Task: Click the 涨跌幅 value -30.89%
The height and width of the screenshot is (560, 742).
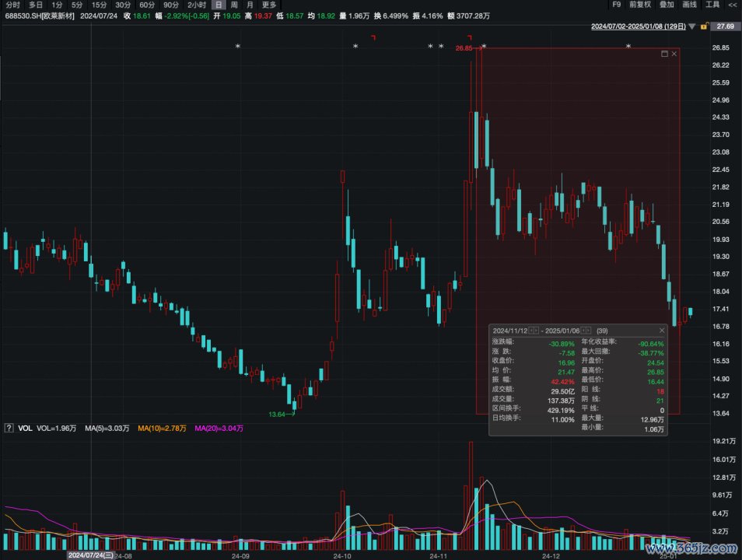Action: pyautogui.click(x=562, y=344)
